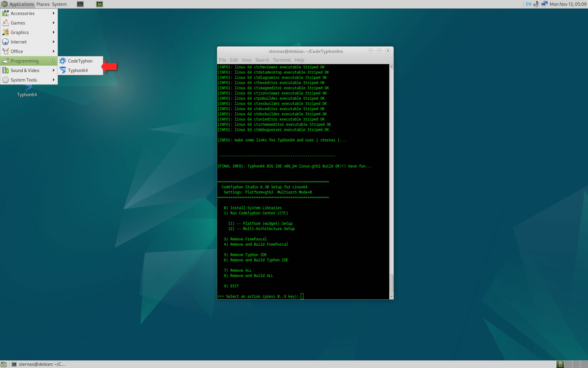Click the Internet globe icon
The height and width of the screenshot is (368, 588).
point(6,42)
